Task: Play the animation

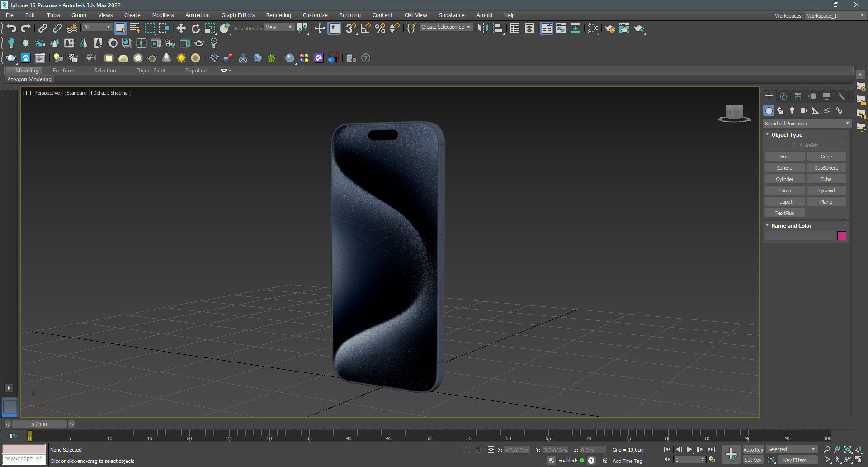Action: tap(689, 449)
